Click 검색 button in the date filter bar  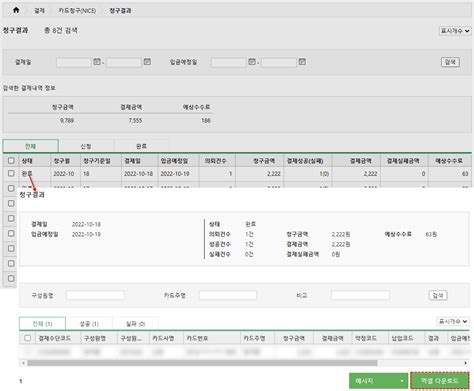(450, 62)
